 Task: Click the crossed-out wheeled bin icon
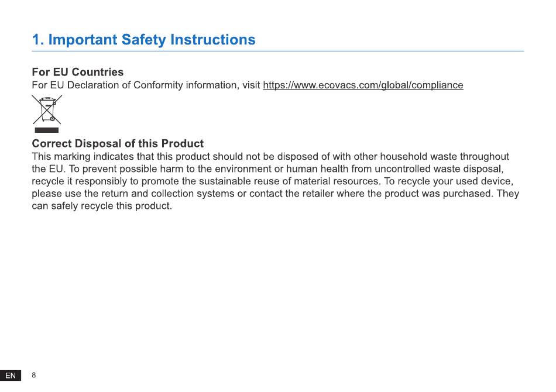[47, 109]
